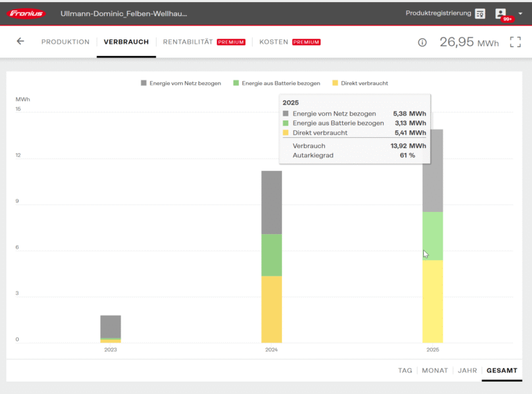This screenshot has height=394, width=532.
Task: Switch time range to JAHR
Action: tap(468, 370)
